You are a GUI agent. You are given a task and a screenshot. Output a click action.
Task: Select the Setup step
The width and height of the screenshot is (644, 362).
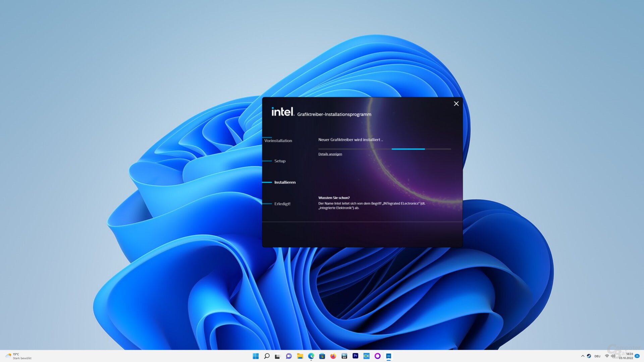pos(280,161)
